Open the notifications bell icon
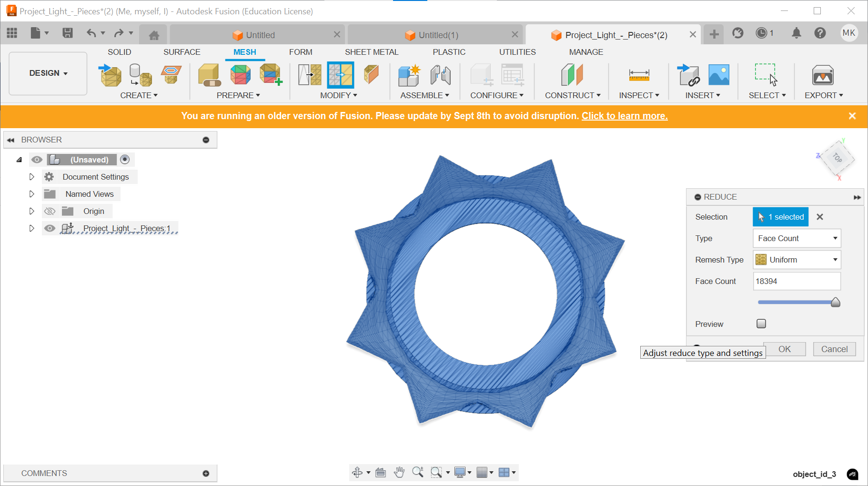This screenshot has width=868, height=486. click(x=796, y=33)
